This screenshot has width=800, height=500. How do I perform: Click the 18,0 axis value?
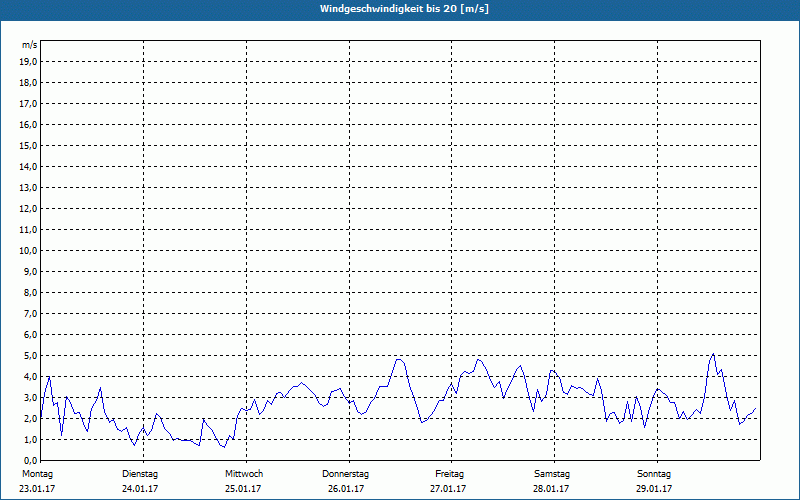pos(28,83)
